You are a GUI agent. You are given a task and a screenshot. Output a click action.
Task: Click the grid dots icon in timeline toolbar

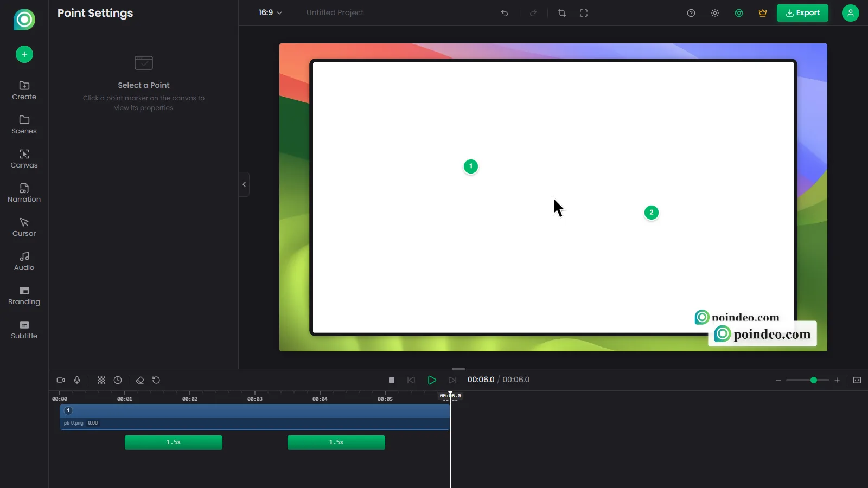click(101, 380)
